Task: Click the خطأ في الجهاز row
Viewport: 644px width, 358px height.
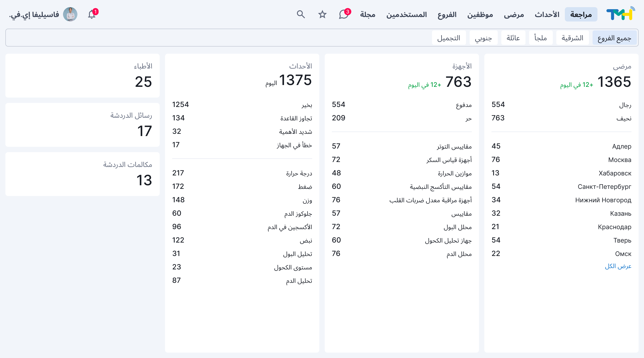Action: pos(242,145)
